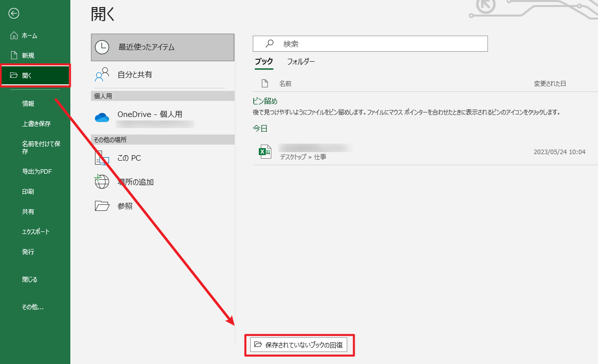
Task: Select 自分と共有 location
Action: (162, 75)
